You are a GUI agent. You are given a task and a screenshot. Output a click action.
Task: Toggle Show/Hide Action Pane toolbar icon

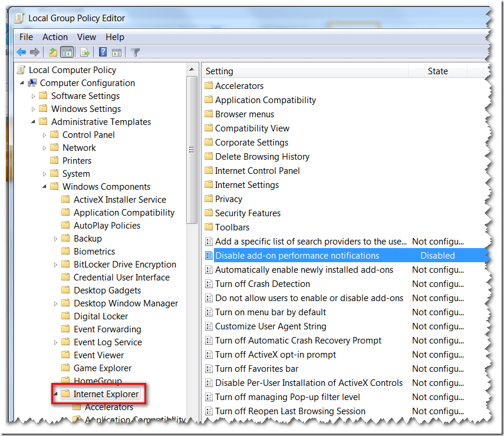[x=116, y=52]
